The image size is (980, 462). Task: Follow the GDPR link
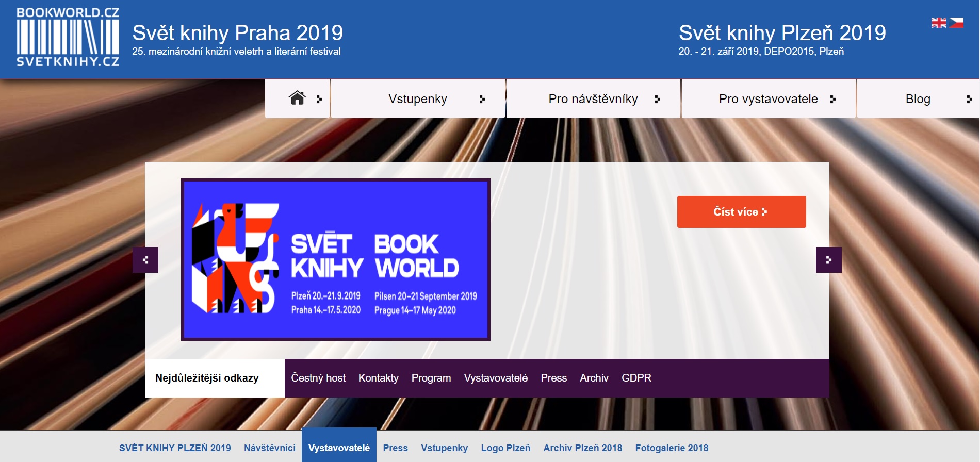(636, 378)
